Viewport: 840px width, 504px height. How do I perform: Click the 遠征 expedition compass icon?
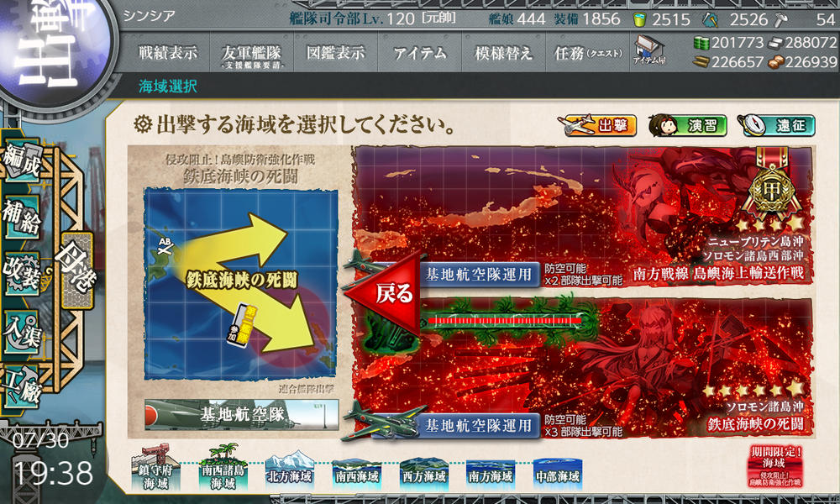(754, 125)
